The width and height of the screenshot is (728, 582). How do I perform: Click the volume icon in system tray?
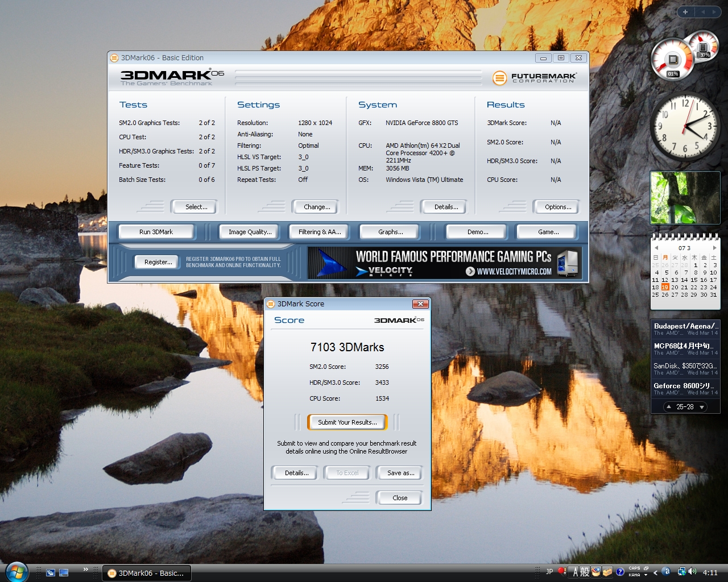[x=692, y=572]
